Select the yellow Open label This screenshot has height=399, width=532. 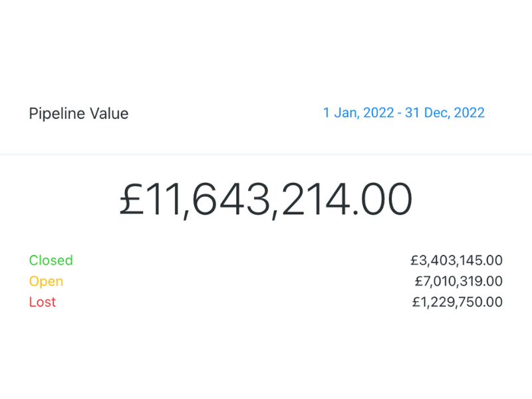tap(46, 281)
